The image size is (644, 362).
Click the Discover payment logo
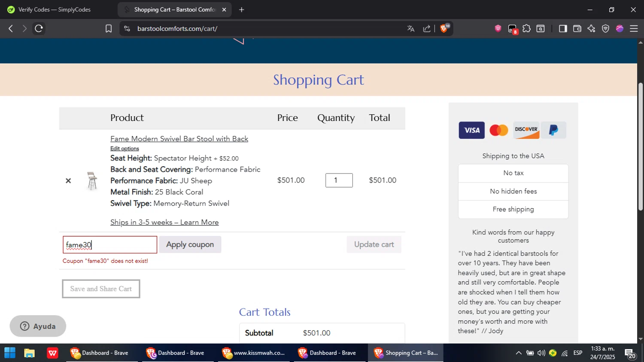[x=526, y=130]
